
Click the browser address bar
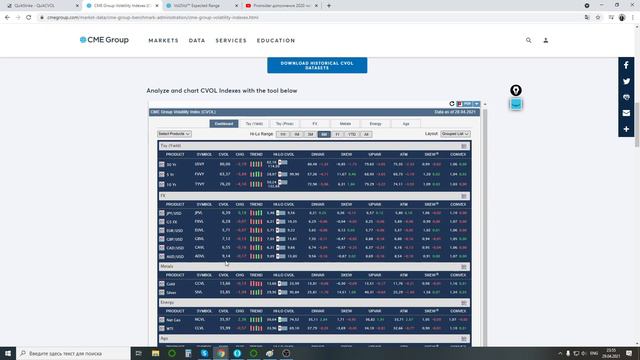click(310, 18)
